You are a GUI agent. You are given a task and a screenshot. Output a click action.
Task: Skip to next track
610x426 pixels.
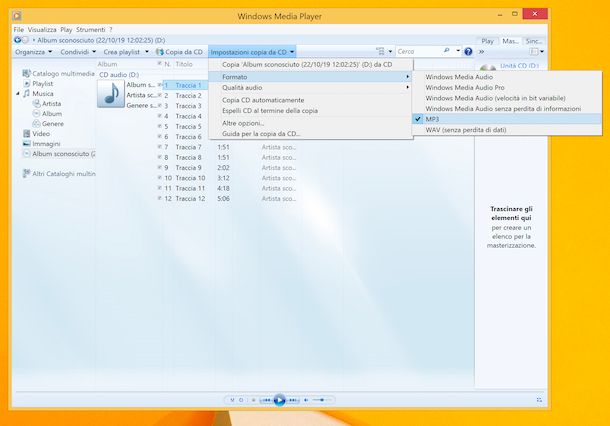tap(293, 400)
